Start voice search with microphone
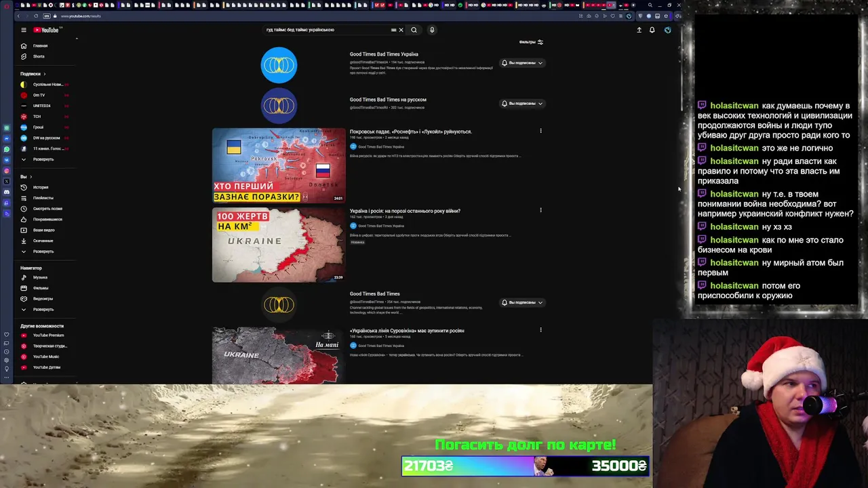This screenshot has width=868, height=488. click(x=432, y=30)
